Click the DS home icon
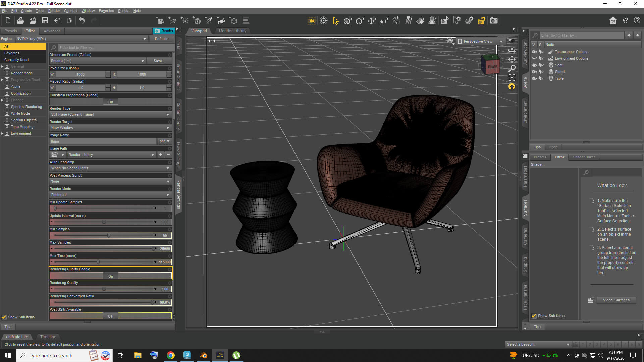The image size is (644, 362). coord(613,21)
